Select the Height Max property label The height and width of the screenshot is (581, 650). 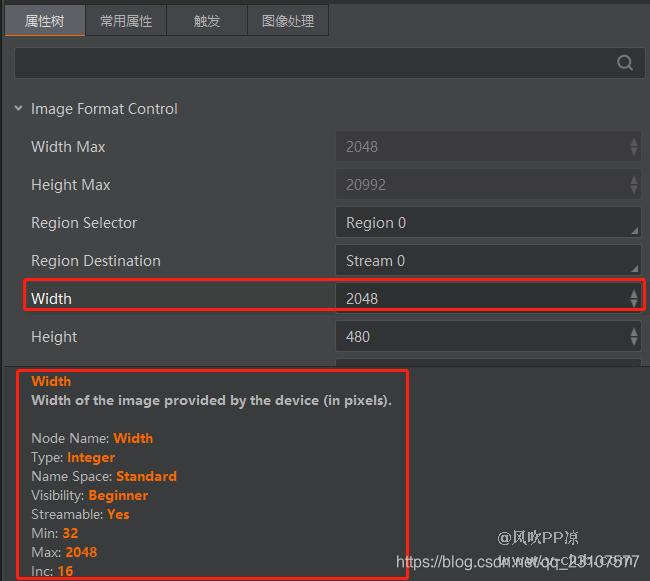(x=71, y=185)
